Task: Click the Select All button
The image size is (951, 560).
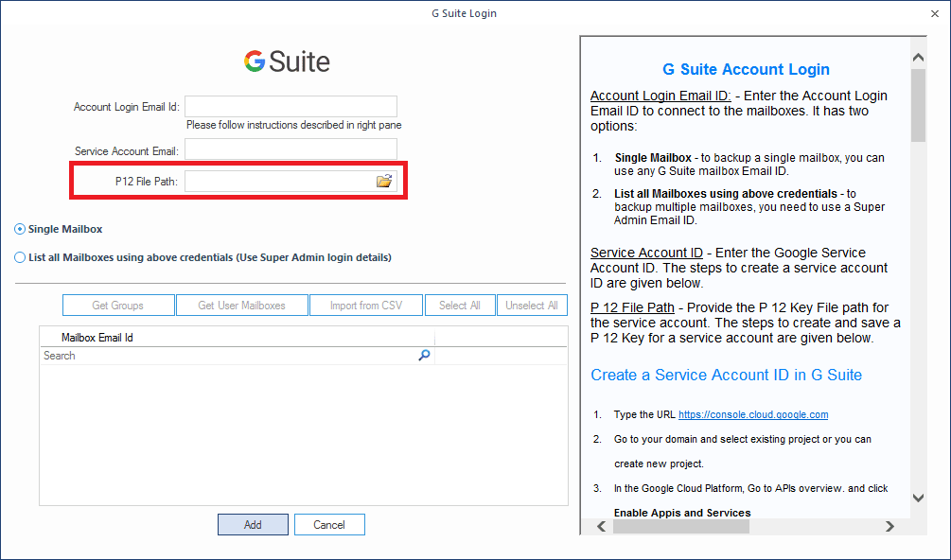Action: (x=460, y=306)
